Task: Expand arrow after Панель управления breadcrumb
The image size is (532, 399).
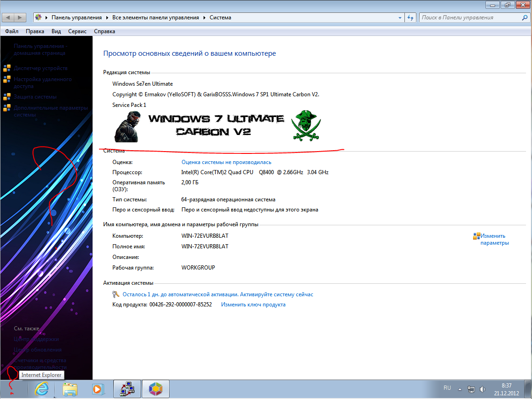Action: 107,18
